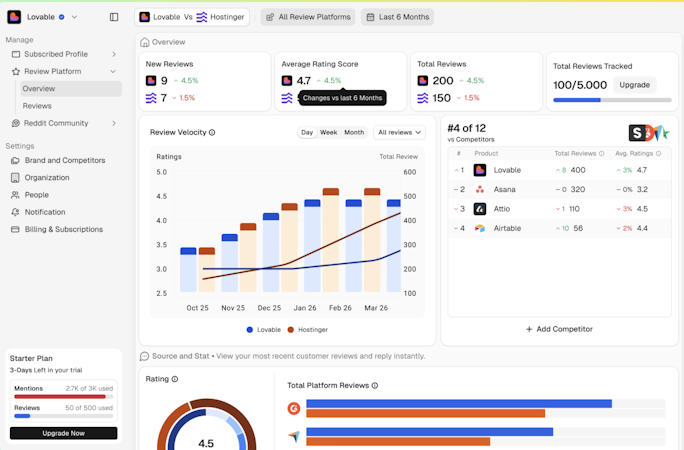Click the Attio logo in competitors table
684x450 pixels.
point(480,209)
